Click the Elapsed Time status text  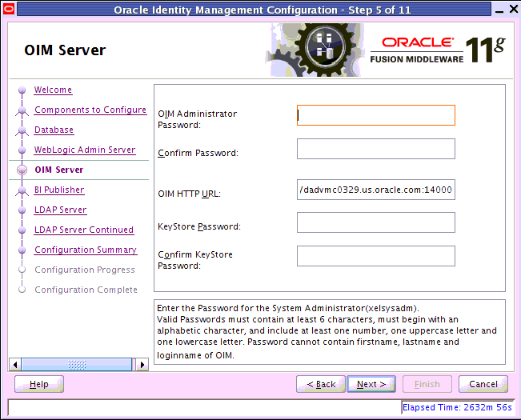tap(457, 407)
